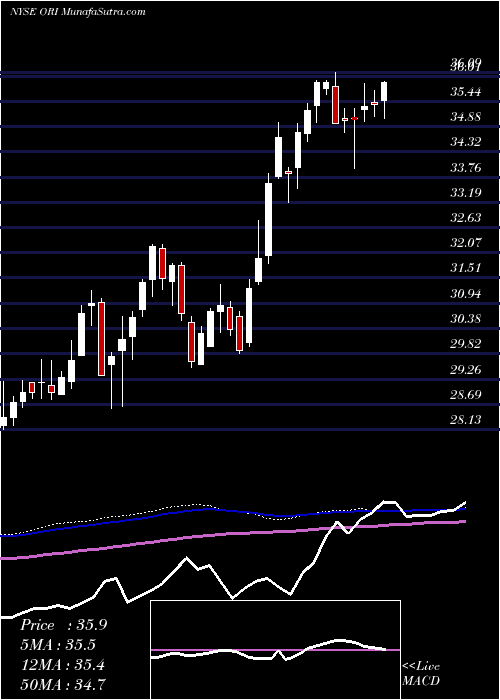
Task: Click the 35.44 price axis label
Action: click(x=466, y=92)
